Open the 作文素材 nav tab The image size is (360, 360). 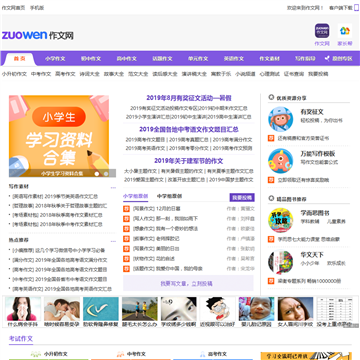[269, 59]
